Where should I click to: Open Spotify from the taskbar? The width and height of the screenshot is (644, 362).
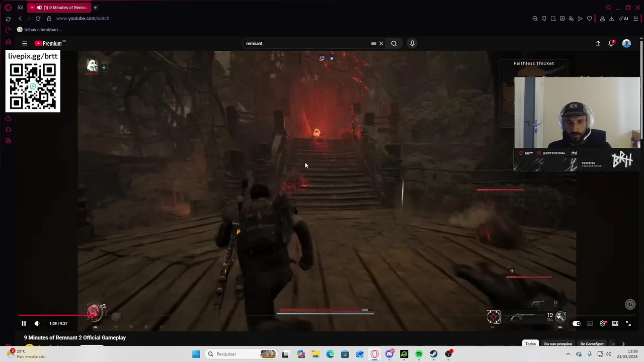point(419,354)
